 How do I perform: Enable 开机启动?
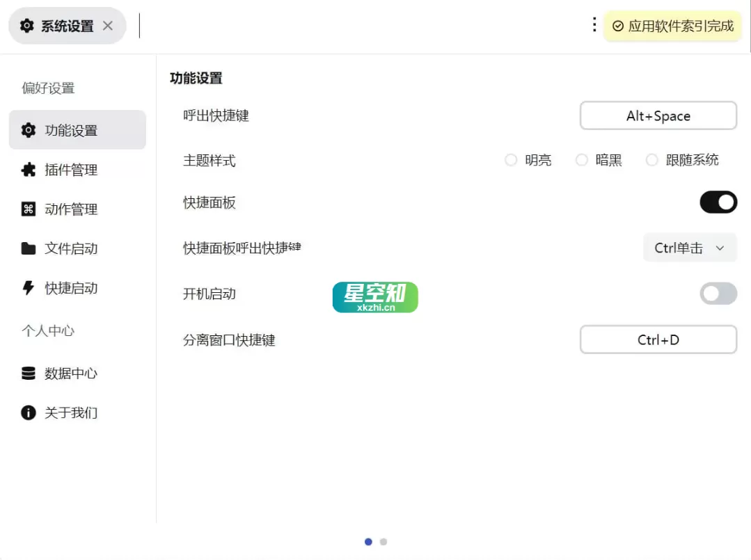[x=718, y=294]
